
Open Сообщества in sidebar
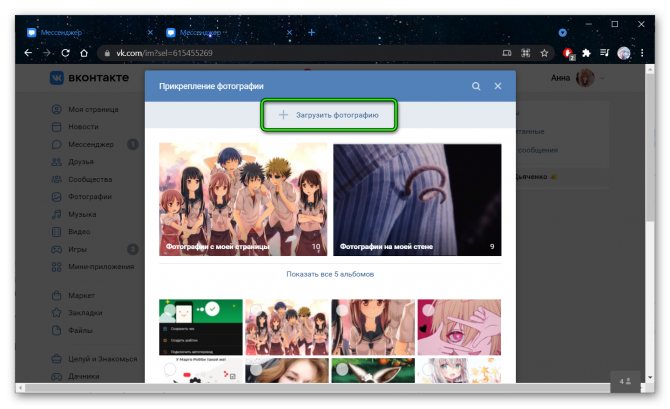[x=82, y=179]
